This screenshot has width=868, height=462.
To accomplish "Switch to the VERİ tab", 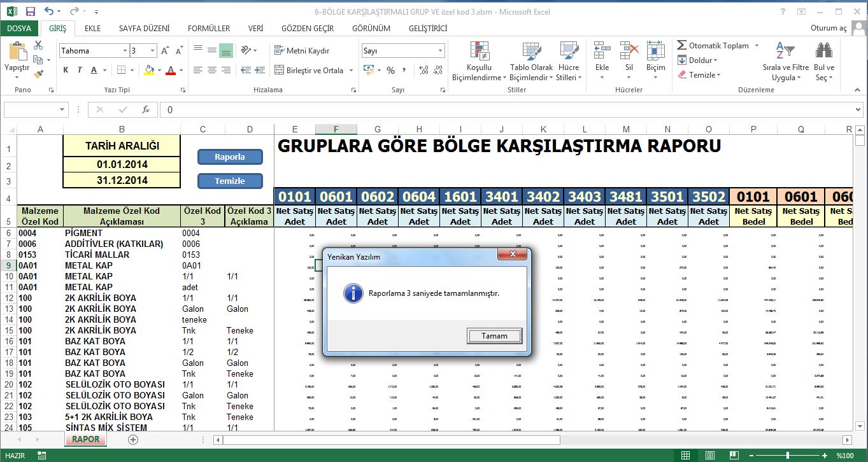I will click(255, 28).
